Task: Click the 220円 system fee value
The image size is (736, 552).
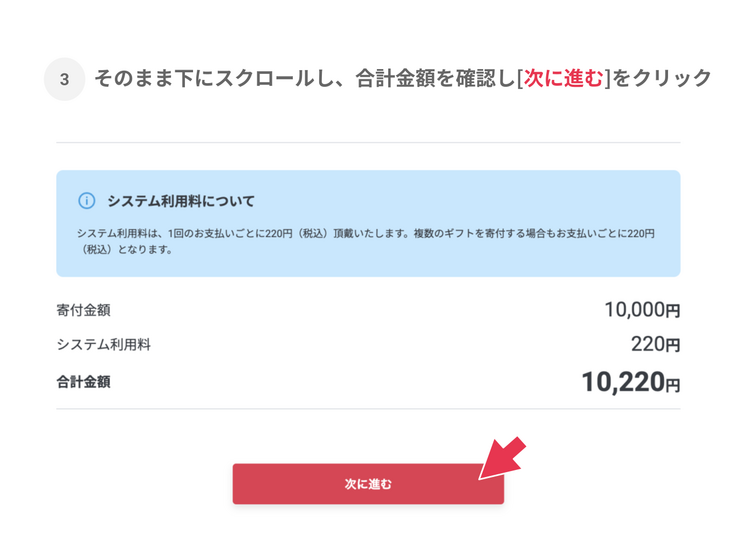Action: pyautogui.click(x=655, y=345)
